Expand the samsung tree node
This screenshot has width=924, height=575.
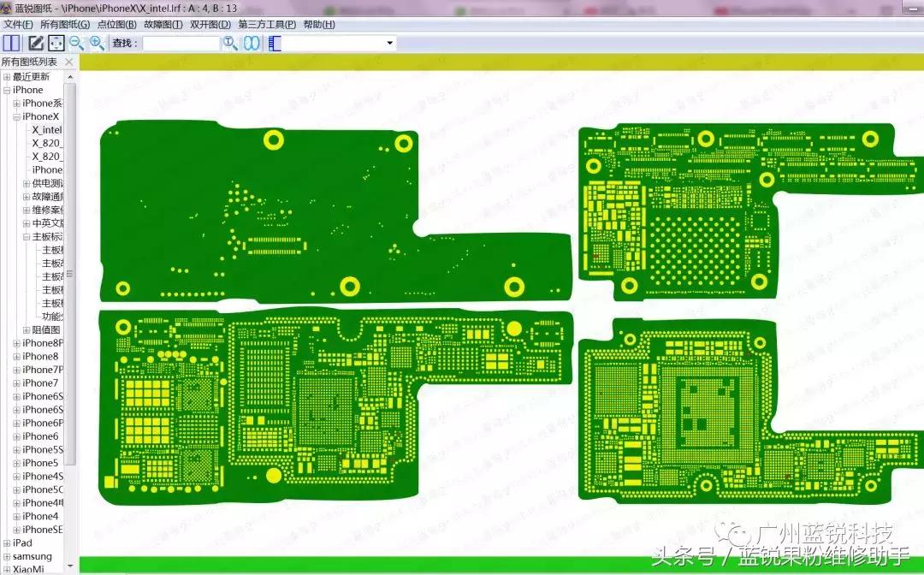7,556
